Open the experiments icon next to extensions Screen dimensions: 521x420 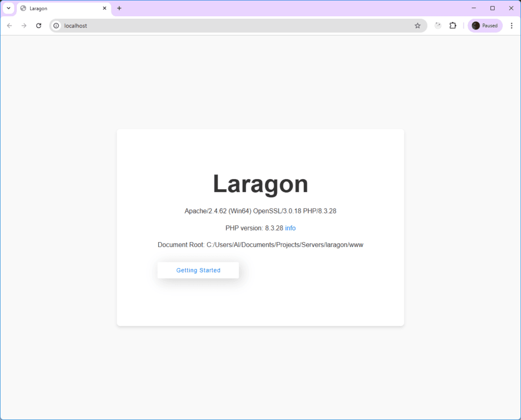click(x=438, y=25)
